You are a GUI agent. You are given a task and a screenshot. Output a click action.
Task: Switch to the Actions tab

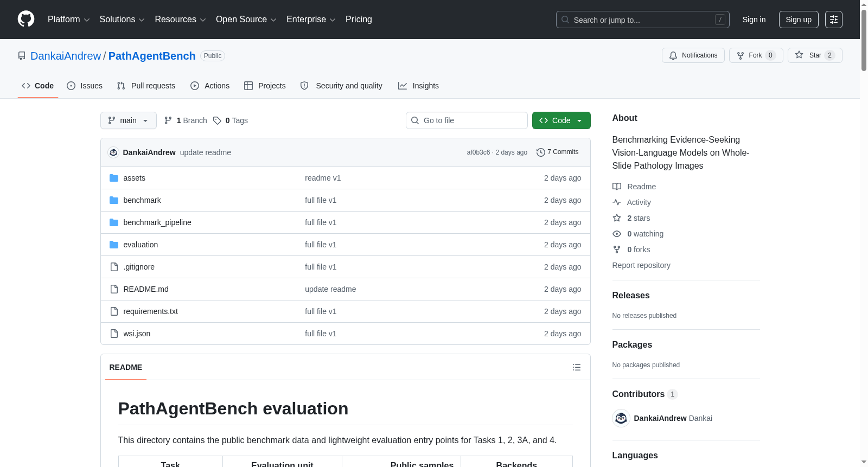(210, 86)
